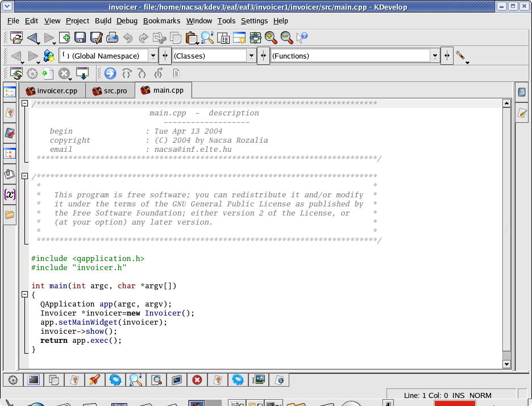Click the Paste clipboard icon
The image size is (532, 406).
pyautogui.click(x=191, y=38)
